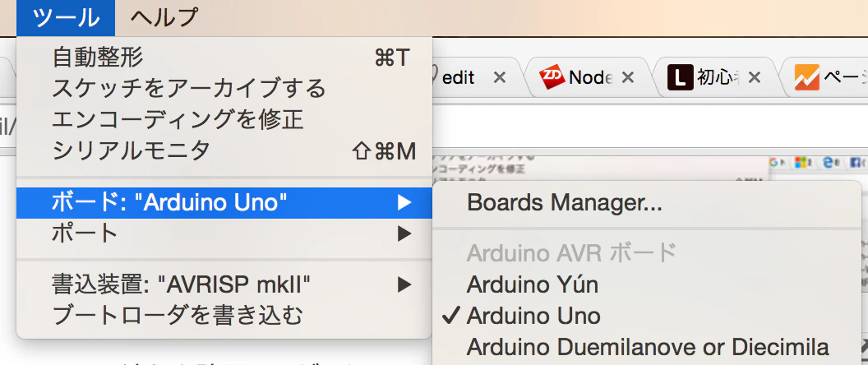Select Arduino Duemilanove or Diecimila board
This screenshot has width=868, height=365.
tap(647, 347)
